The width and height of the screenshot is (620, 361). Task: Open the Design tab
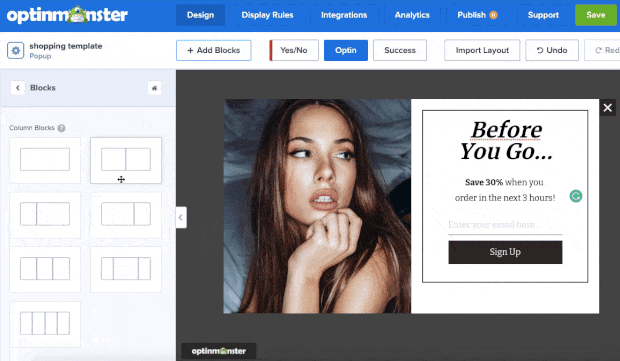[200, 15]
